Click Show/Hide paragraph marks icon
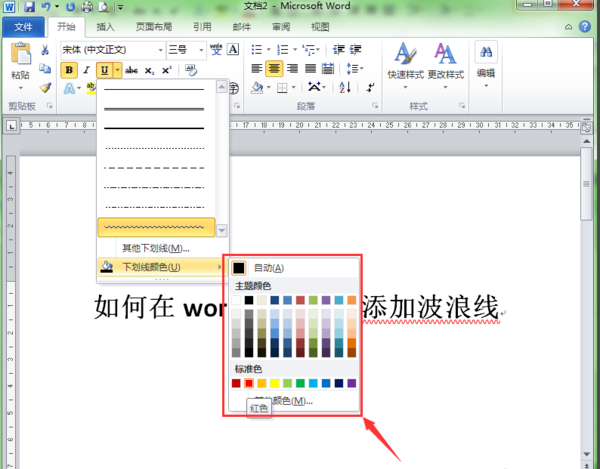 [370, 88]
